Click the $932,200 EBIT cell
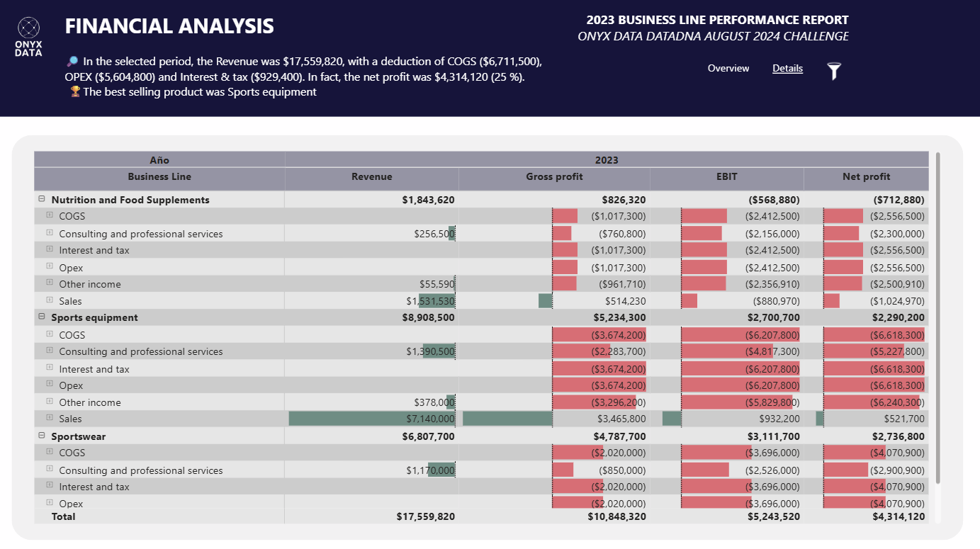This screenshot has width=980, height=549. click(727, 419)
